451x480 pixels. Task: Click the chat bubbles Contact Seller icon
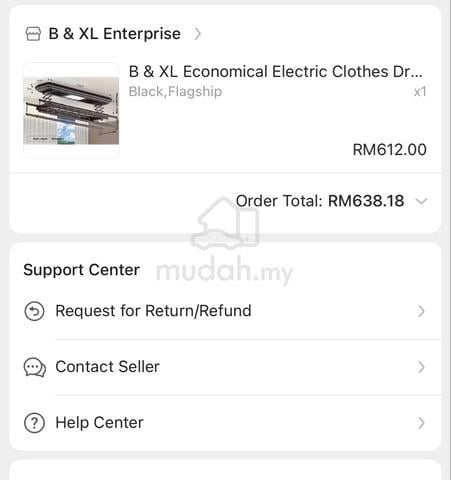click(35, 367)
